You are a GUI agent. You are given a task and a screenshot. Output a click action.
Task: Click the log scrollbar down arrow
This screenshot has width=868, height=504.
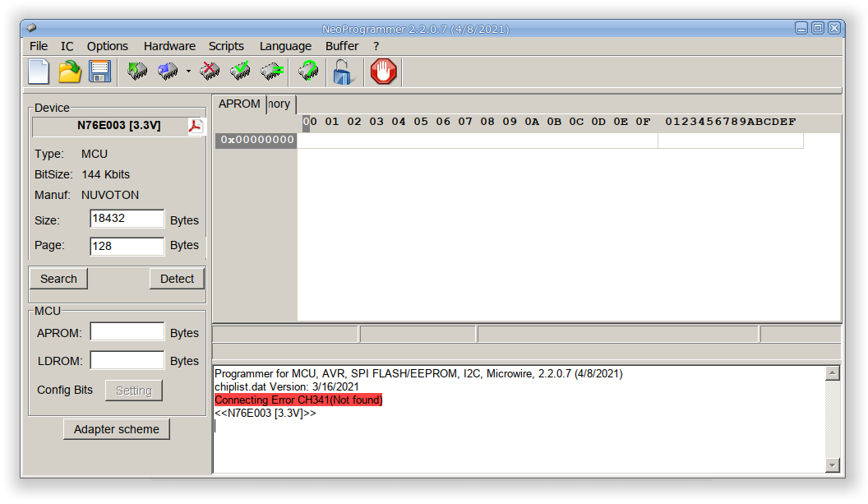[x=832, y=465]
